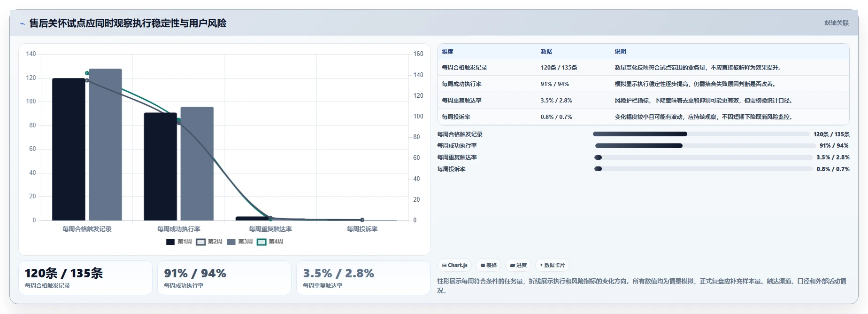The image size is (868, 314).
Task: Open the 120条 / 135条 stat card
Action: [85, 278]
